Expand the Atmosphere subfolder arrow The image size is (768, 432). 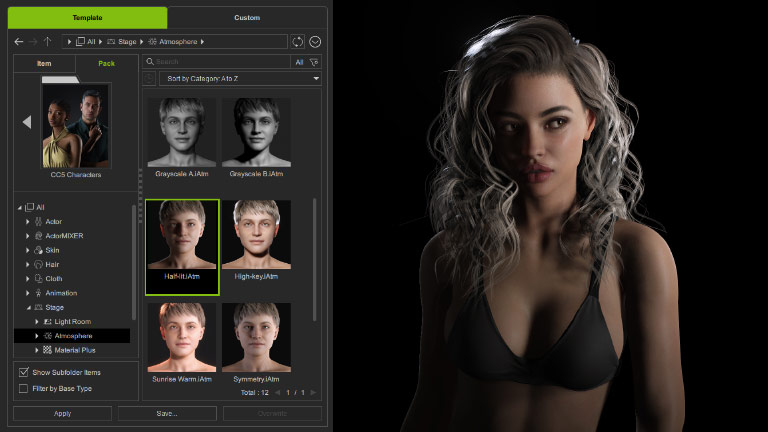(x=37, y=336)
